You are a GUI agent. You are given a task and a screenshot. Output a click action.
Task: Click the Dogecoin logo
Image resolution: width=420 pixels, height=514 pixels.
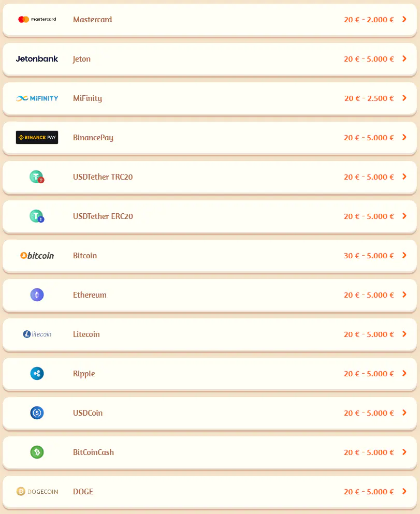click(37, 492)
